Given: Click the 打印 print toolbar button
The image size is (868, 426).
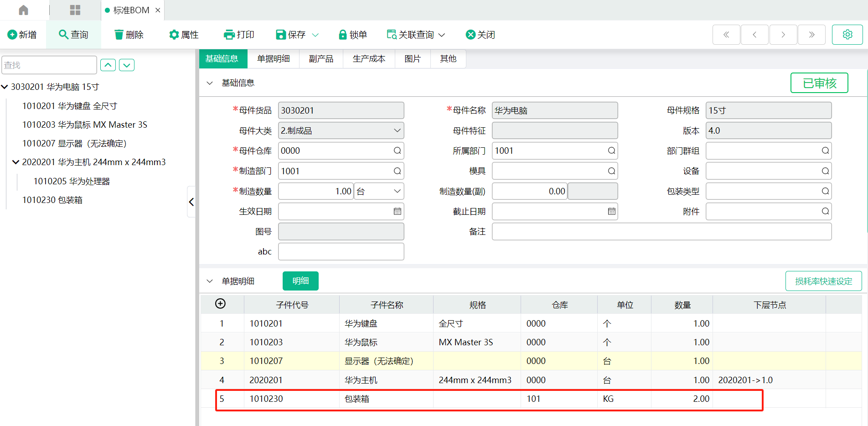Looking at the screenshot, I should click(239, 35).
